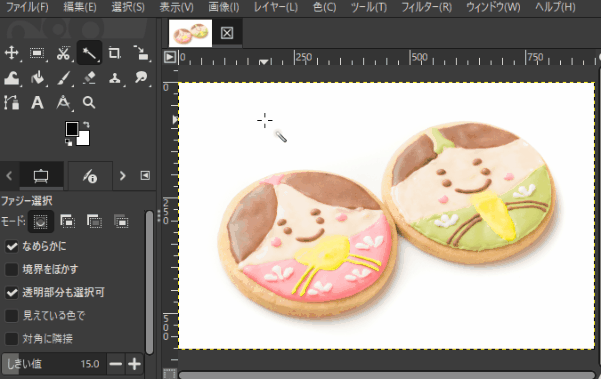Select the Clone stamp tool
601x379 pixels.
point(114,78)
